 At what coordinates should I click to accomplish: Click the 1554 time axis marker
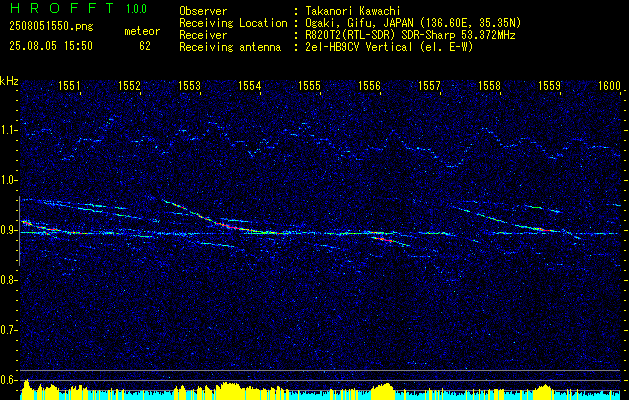(x=250, y=85)
